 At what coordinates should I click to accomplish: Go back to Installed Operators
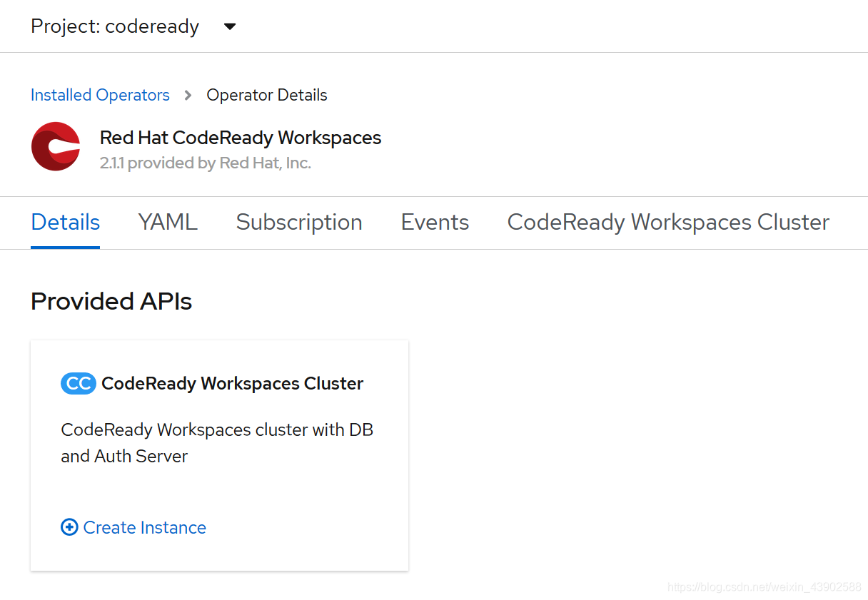click(x=100, y=95)
